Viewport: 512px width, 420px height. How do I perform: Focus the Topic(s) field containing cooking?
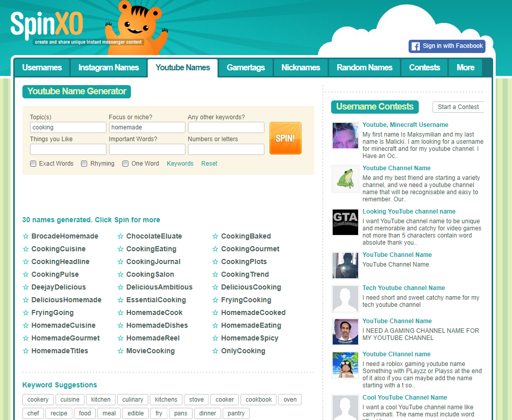point(68,127)
